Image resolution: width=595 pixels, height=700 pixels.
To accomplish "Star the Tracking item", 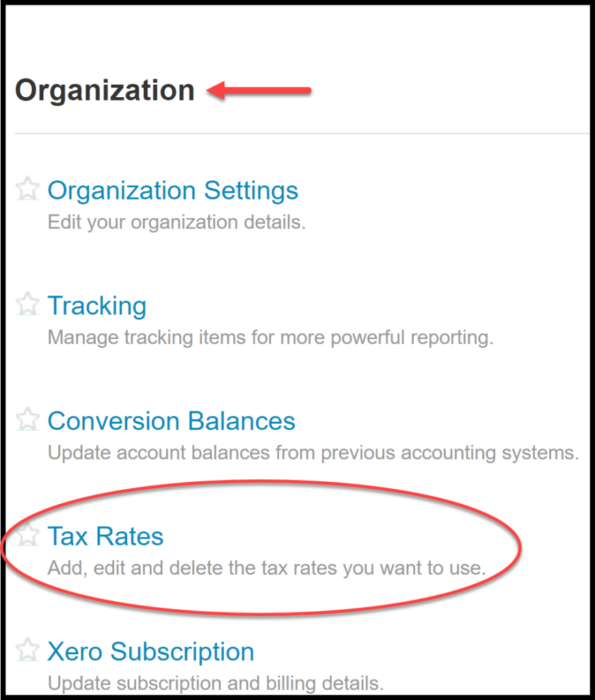I will [x=27, y=304].
